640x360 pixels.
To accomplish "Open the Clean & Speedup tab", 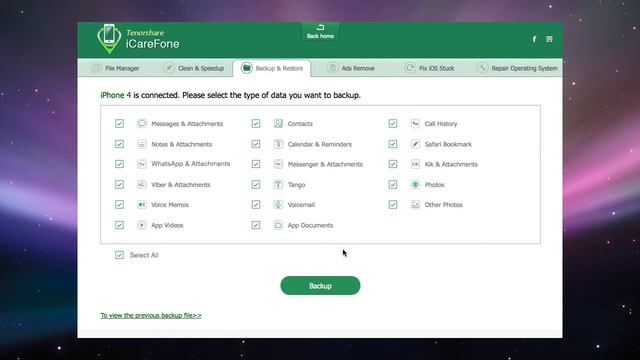I will (194, 68).
